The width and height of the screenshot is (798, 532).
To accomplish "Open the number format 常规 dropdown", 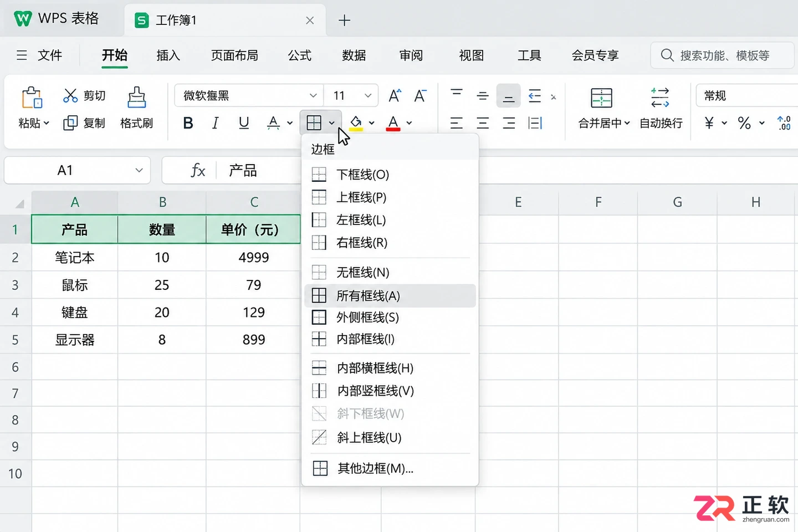I will pyautogui.click(x=747, y=95).
